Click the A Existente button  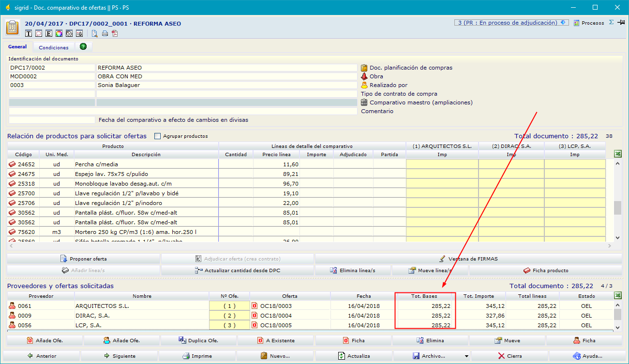tap(276, 340)
